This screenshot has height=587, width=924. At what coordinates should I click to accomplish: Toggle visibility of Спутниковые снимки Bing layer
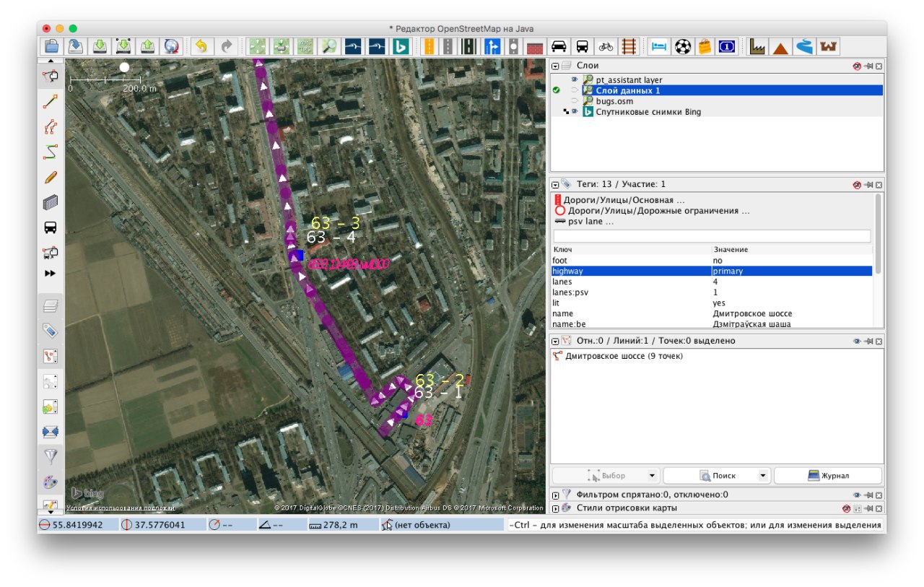[575, 112]
